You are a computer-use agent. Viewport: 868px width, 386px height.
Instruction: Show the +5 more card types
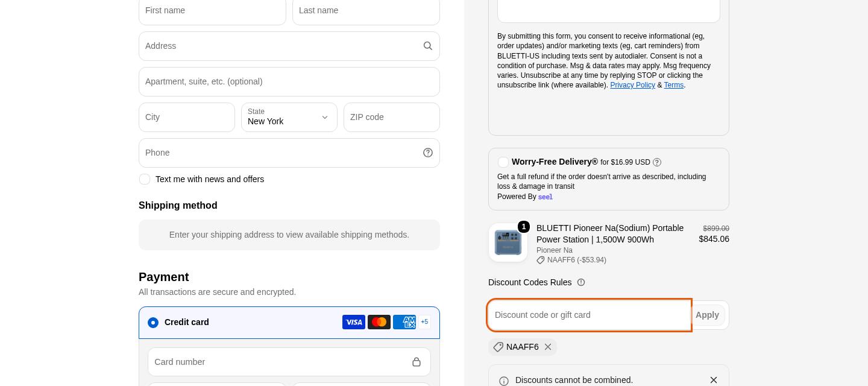424,322
